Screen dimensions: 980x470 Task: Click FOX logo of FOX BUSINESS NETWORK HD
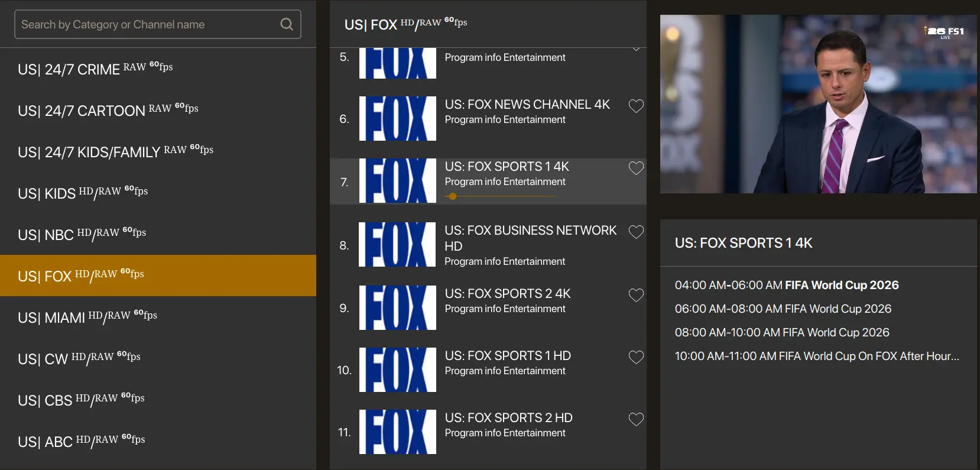[x=398, y=244]
